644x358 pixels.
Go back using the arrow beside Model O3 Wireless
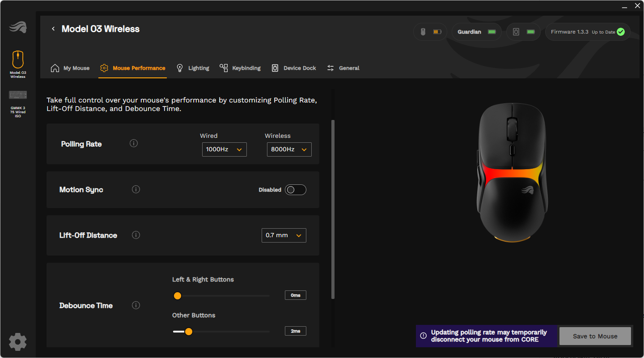click(x=53, y=29)
